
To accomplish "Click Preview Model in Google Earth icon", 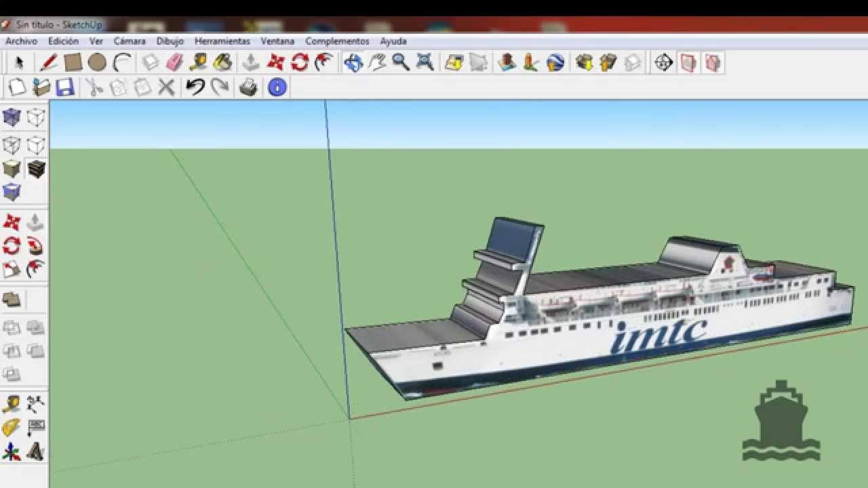I will 555,62.
